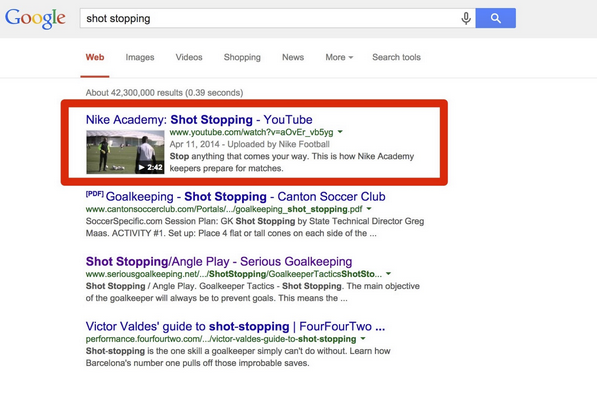Screen dimensions: 598x401
Task: Click the Google logo
Action: [35, 19]
